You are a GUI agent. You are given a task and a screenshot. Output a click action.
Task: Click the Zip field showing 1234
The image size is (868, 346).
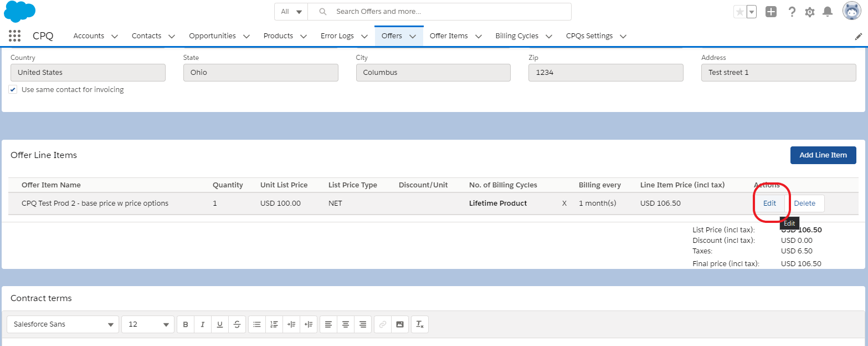point(606,73)
